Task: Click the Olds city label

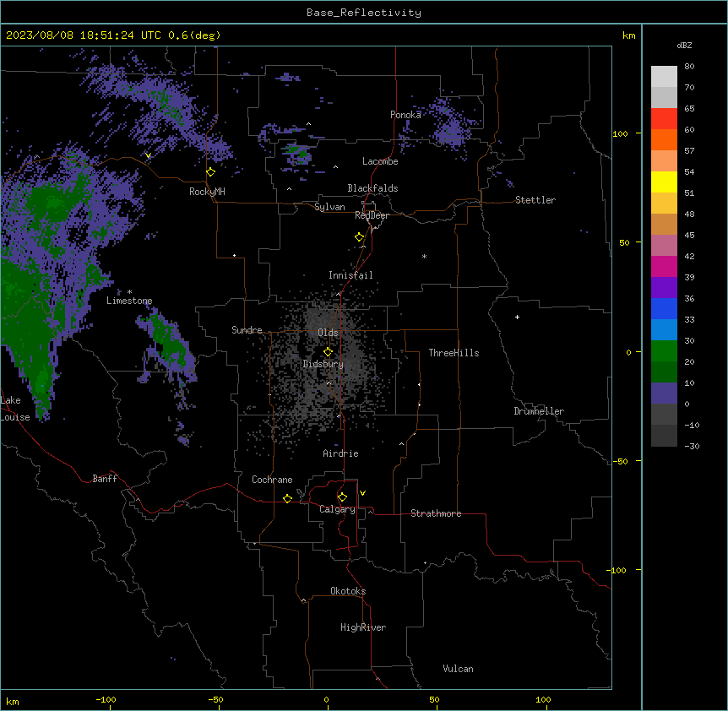Action: (328, 333)
